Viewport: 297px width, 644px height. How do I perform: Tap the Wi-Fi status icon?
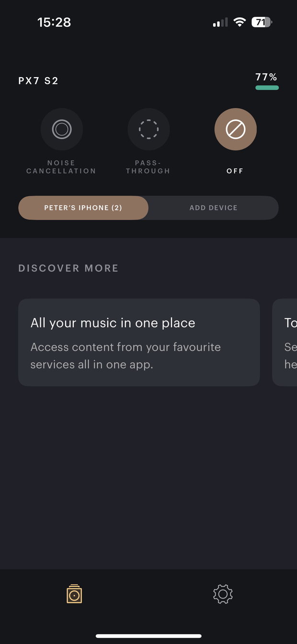[x=240, y=22]
